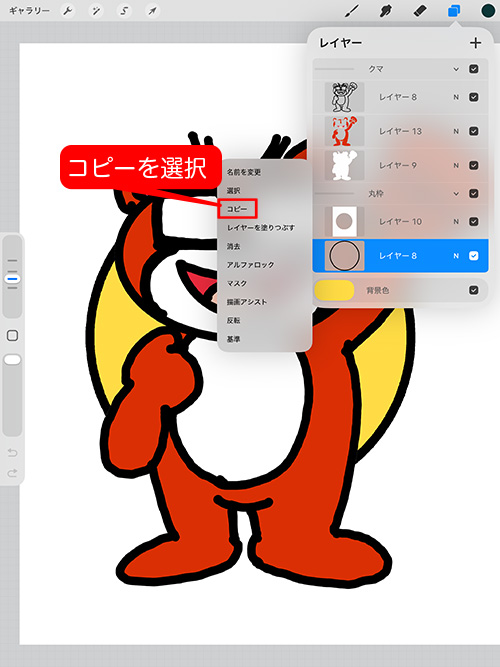Choose アルファロック from layer menu
The height and width of the screenshot is (667, 500).
tap(251, 265)
